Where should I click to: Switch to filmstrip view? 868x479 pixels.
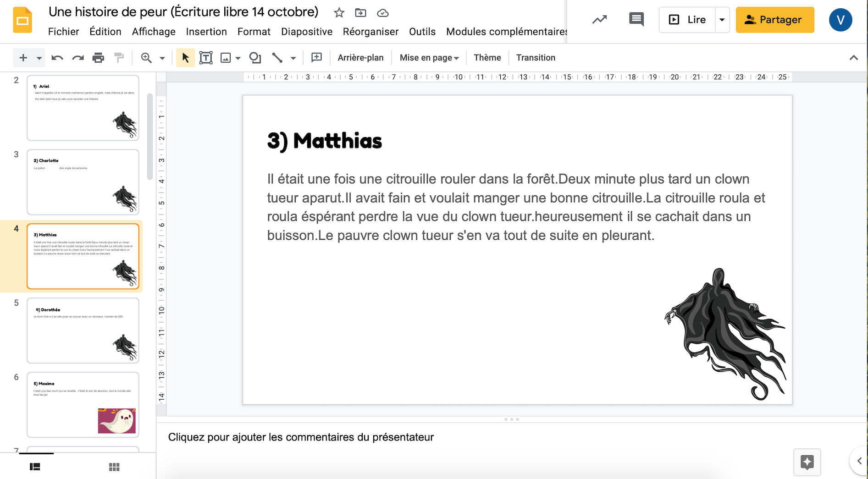pos(35,467)
